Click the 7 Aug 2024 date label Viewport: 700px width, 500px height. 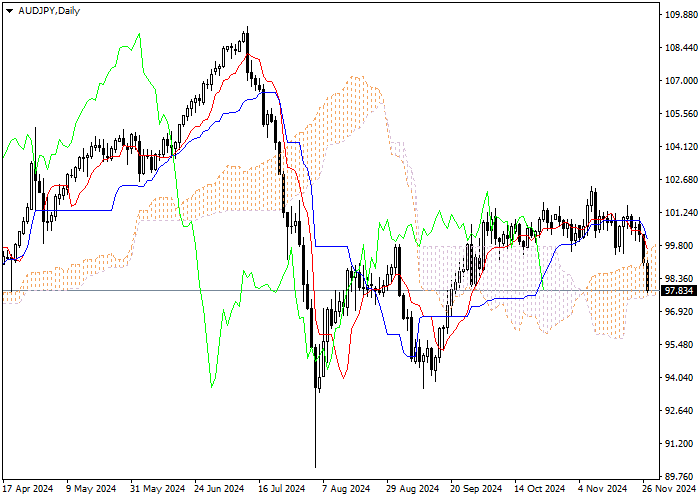[x=347, y=489]
